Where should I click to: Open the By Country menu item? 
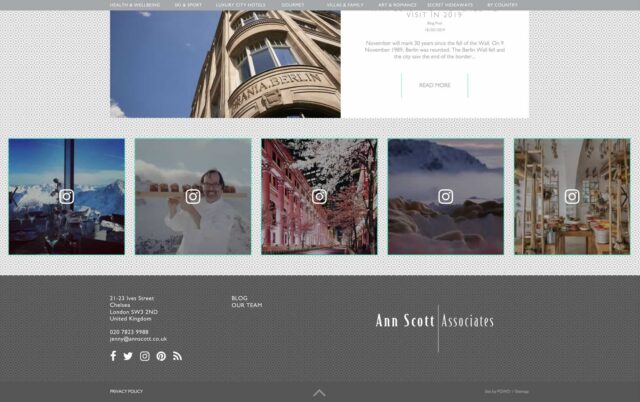click(502, 5)
